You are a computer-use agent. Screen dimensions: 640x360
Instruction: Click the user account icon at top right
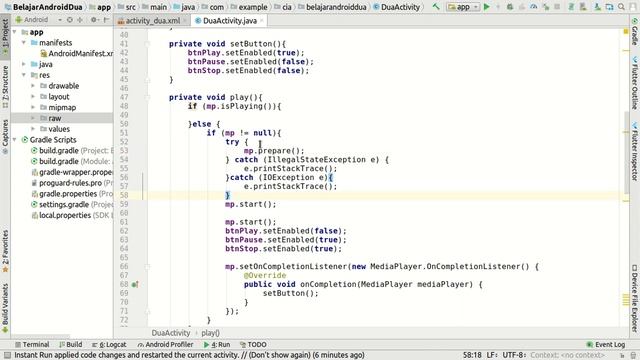633,7
